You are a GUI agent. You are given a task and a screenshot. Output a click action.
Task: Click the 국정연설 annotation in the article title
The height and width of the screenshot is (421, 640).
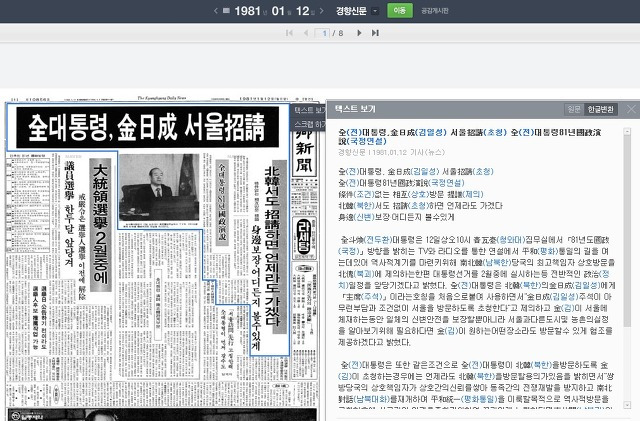pyautogui.click(x=366, y=141)
